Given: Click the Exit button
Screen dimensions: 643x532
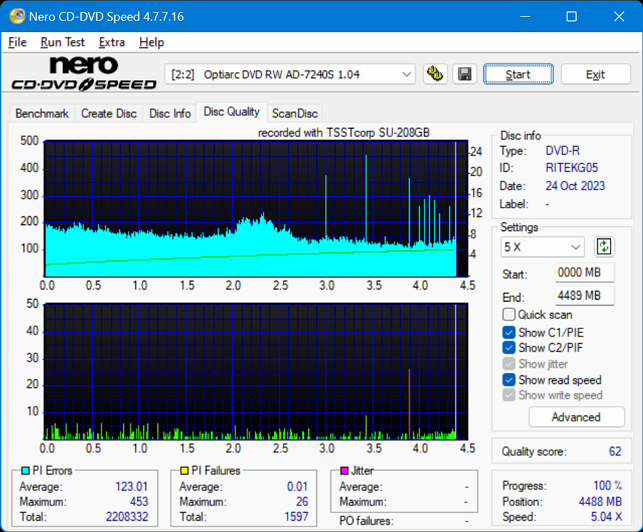Looking at the screenshot, I should (595, 74).
